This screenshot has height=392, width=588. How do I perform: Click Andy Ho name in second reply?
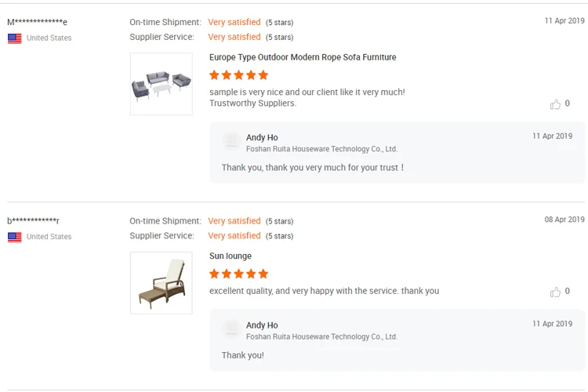coord(262,325)
